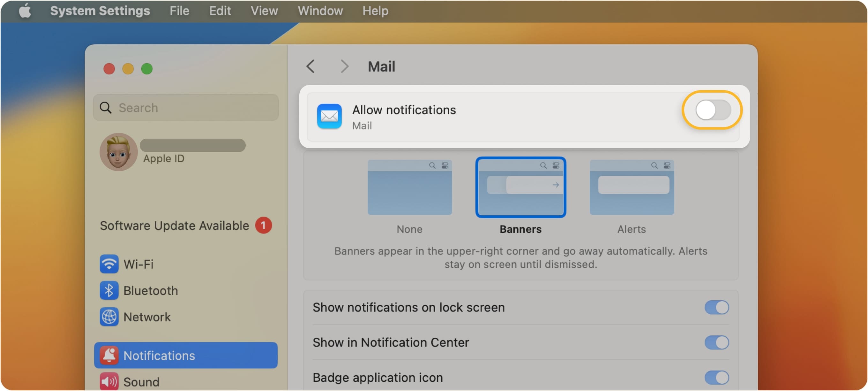Select the Bluetooth icon in the sidebar
Image resolution: width=868 pixels, height=391 pixels.
(x=109, y=290)
